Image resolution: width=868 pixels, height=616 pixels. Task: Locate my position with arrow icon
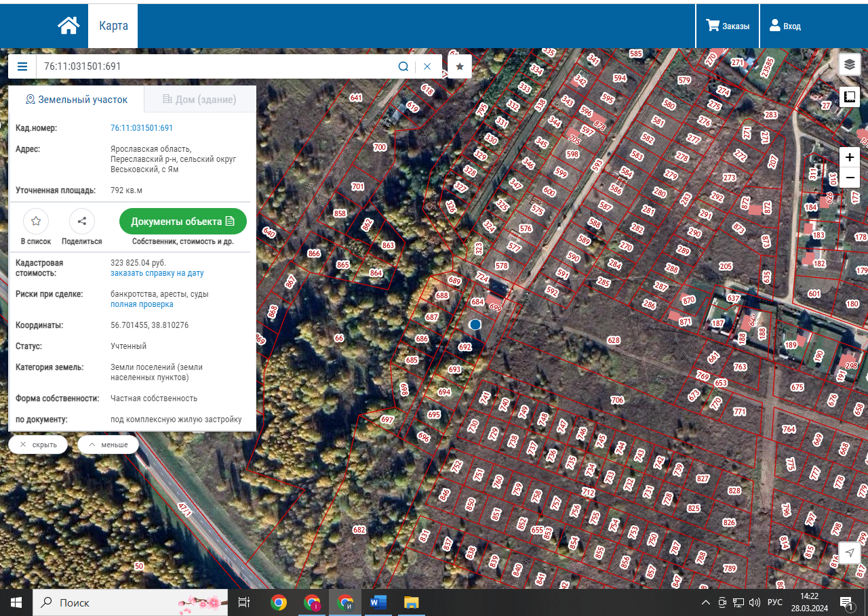point(850,553)
